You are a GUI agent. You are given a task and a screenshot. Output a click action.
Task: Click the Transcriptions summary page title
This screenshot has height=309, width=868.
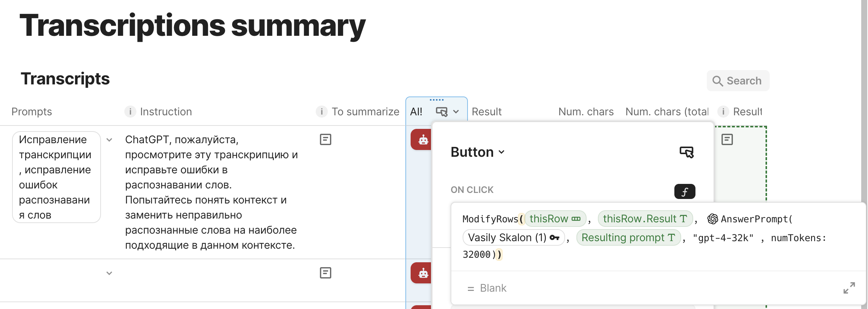click(193, 26)
